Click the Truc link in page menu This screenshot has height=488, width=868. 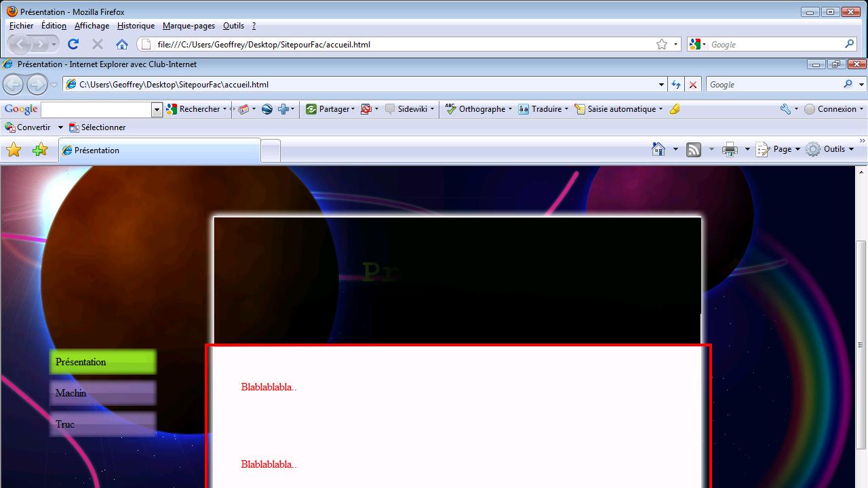tap(102, 424)
